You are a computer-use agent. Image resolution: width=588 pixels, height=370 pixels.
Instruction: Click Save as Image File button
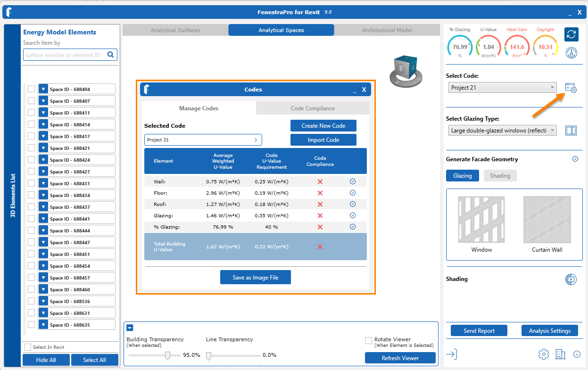255,278
